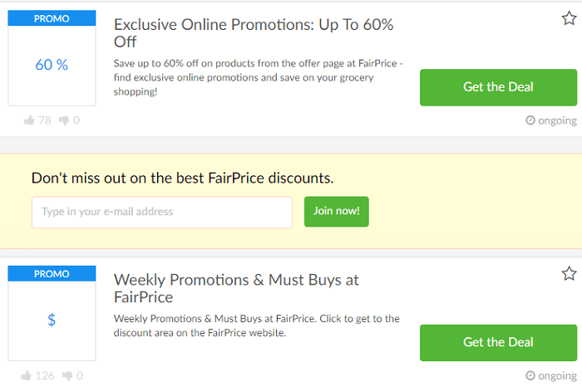Click the 60 % promo thumbnail
Image resolution: width=582 pixels, height=392 pixels.
(x=52, y=65)
